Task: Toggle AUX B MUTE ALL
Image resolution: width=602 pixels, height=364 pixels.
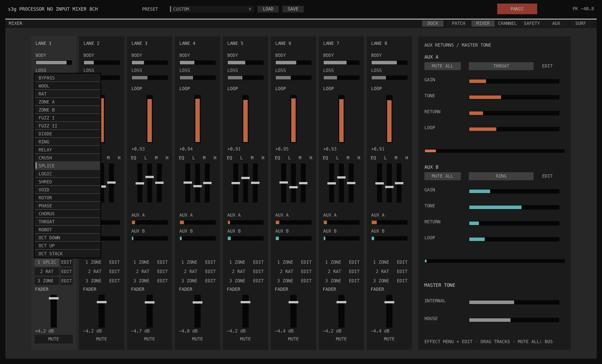Action: (x=442, y=176)
